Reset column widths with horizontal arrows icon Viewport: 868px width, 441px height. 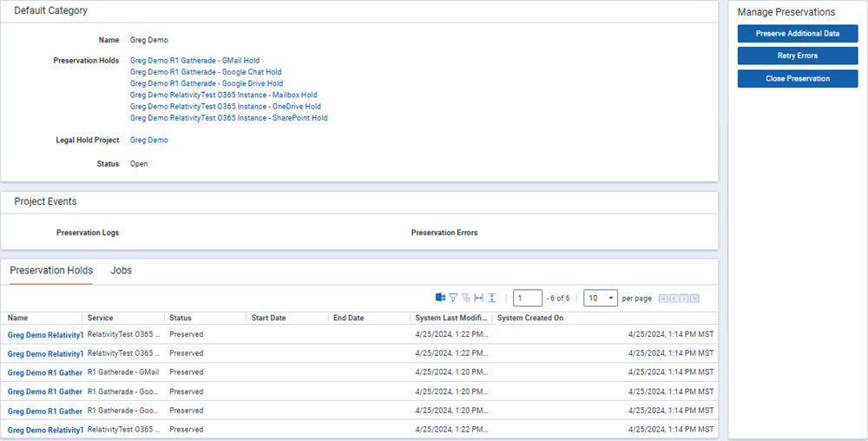[479, 298]
